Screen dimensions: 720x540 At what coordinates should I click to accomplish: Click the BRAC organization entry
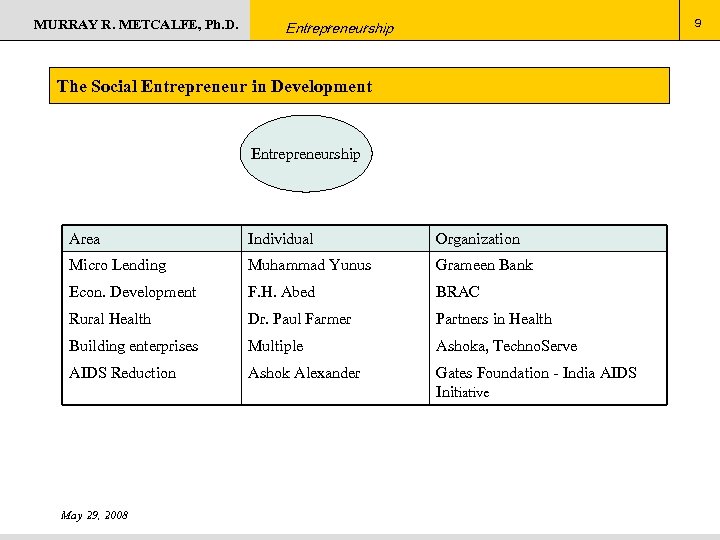pyautogui.click(x=457, y=292)
